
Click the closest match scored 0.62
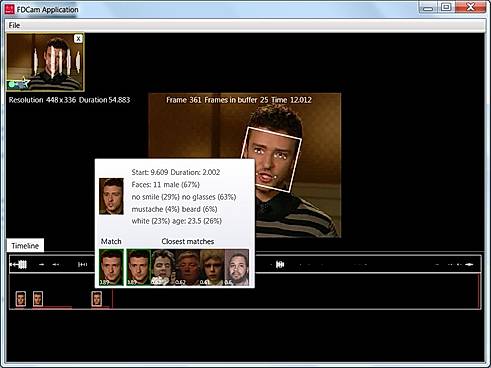point(188,267)
